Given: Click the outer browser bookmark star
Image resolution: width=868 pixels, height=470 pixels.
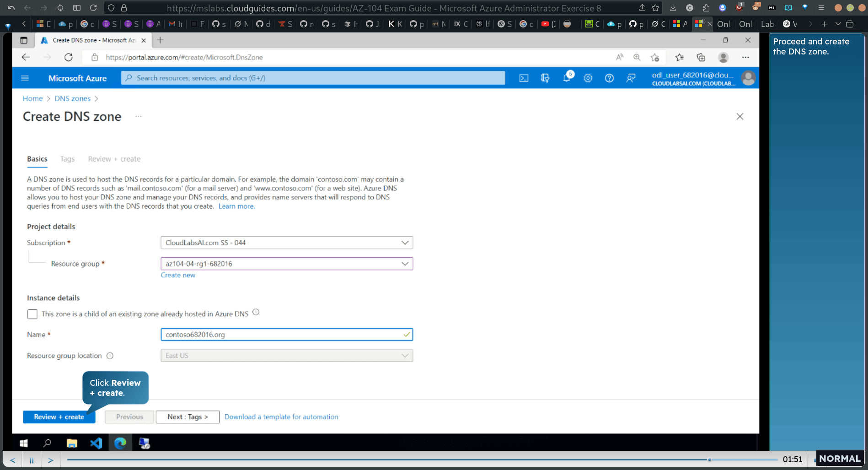Looking at the screenshot, I should point(655,8).
